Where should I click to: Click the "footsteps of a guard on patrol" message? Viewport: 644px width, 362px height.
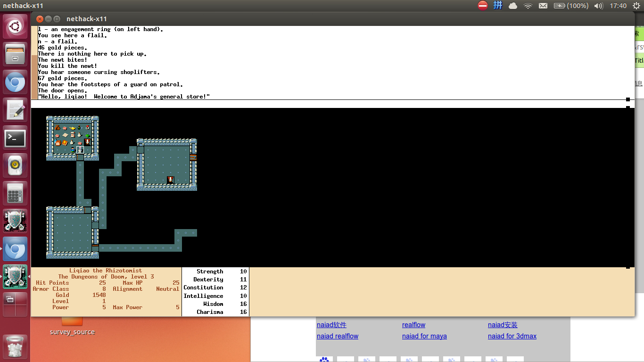tap(110, 84)
